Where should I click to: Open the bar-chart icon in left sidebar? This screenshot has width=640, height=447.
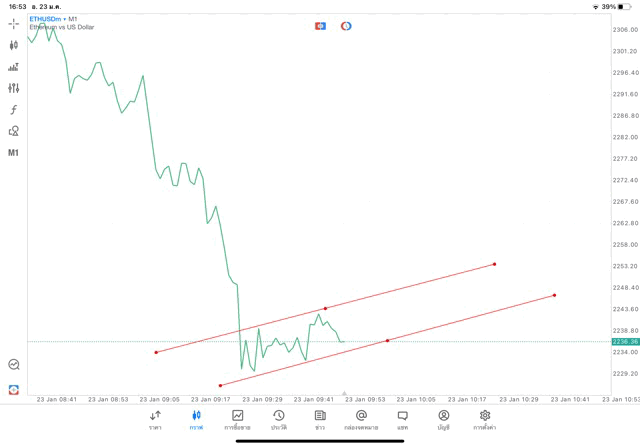(14, 67)
